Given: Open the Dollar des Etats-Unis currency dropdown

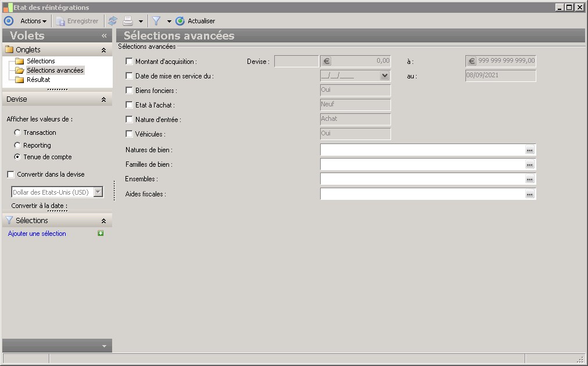Looking at the screenshot, I should [x=98, y=192].
